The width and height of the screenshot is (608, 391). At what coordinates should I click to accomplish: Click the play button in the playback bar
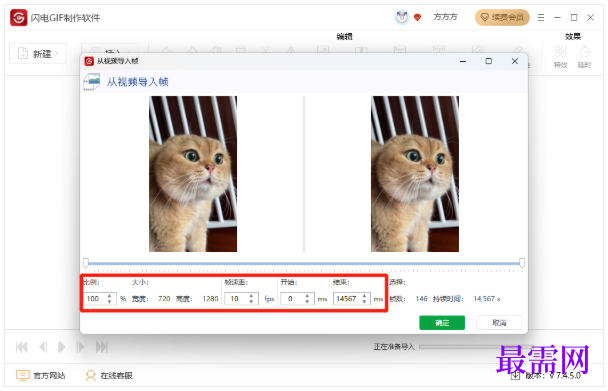pos(61,347)
